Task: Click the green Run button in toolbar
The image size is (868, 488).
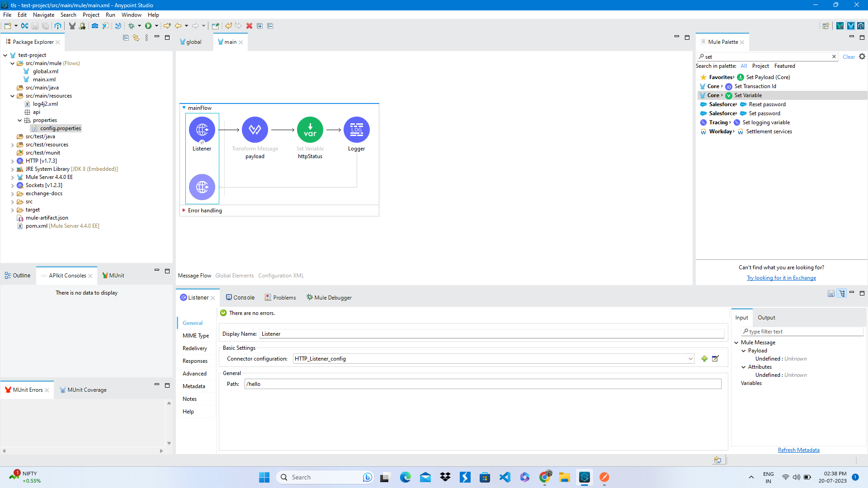Action: coord(148,26)
